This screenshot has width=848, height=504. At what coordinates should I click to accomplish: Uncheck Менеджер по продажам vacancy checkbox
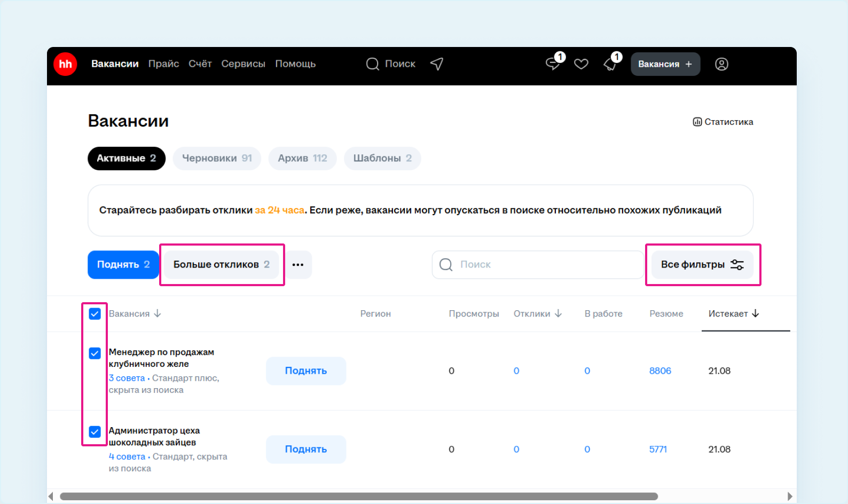(95, 353)
